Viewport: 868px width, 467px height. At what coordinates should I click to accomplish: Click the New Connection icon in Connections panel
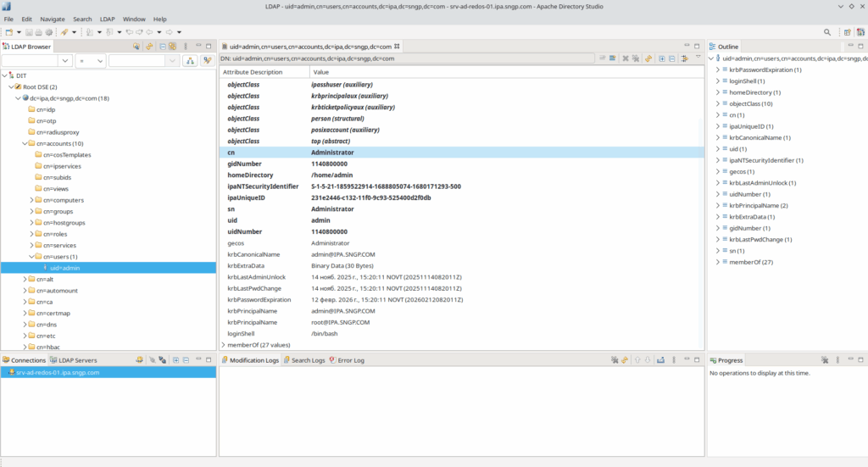pyautogui.click(x=139, y=360)
